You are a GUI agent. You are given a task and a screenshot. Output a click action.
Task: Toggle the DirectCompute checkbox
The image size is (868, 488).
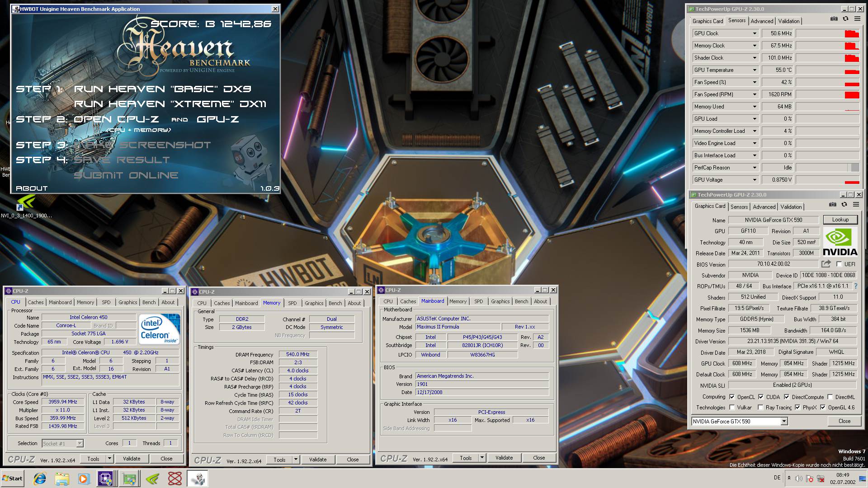[x=787, y=397]
